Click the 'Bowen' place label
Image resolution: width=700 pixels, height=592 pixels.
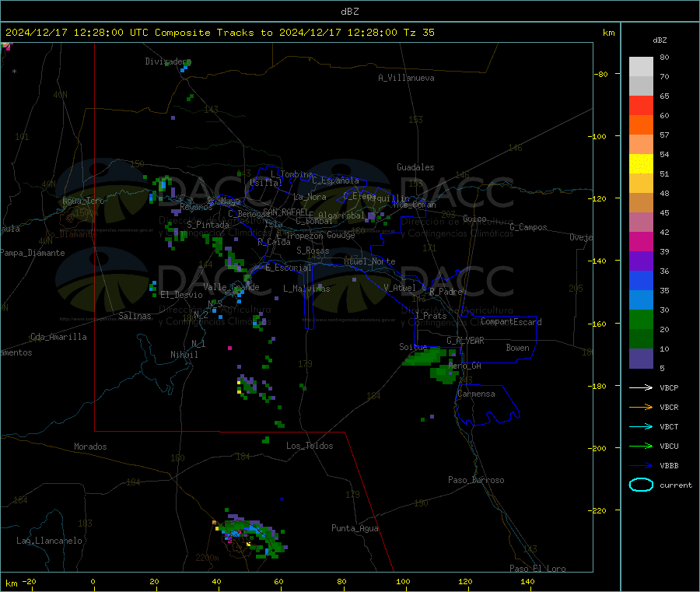(x=517, y=348)
